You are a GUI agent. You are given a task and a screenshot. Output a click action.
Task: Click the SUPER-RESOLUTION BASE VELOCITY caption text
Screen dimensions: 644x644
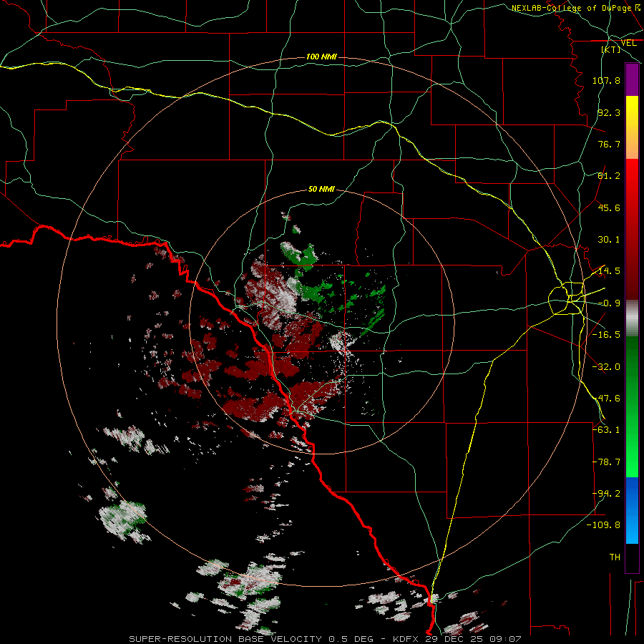point(225,639)
